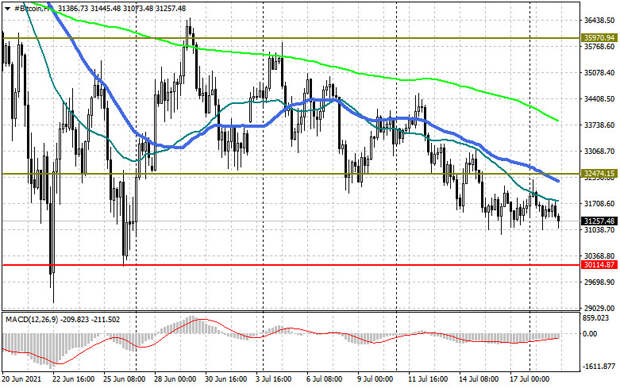Click the 6 Jul 08:00 time label
The image size is (620, 388).
(x=325, y=379)
